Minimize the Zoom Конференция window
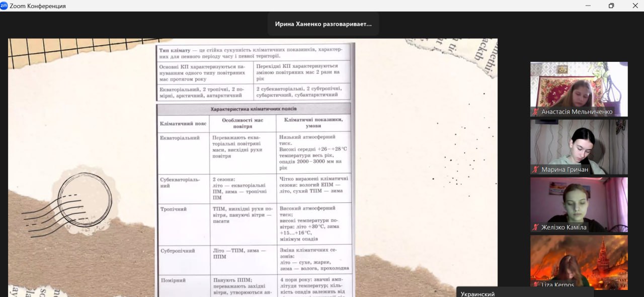 (x=588, y=6)
